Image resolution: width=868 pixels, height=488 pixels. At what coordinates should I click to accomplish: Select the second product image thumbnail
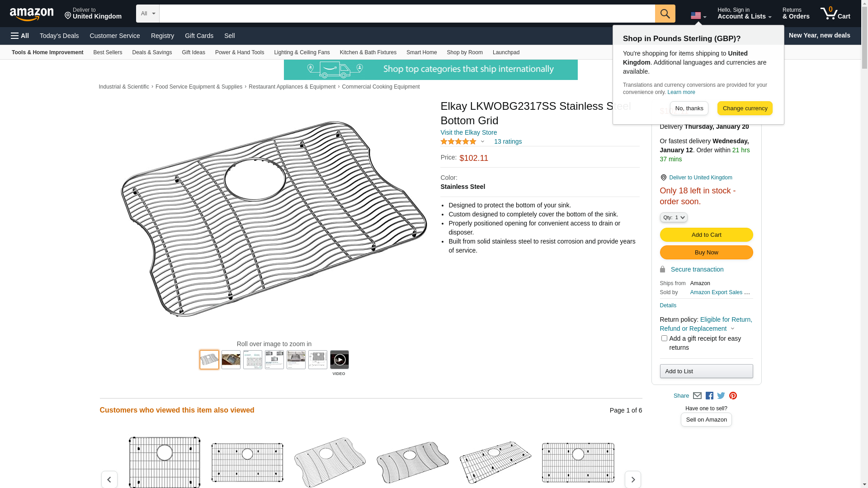coord(231,360)
